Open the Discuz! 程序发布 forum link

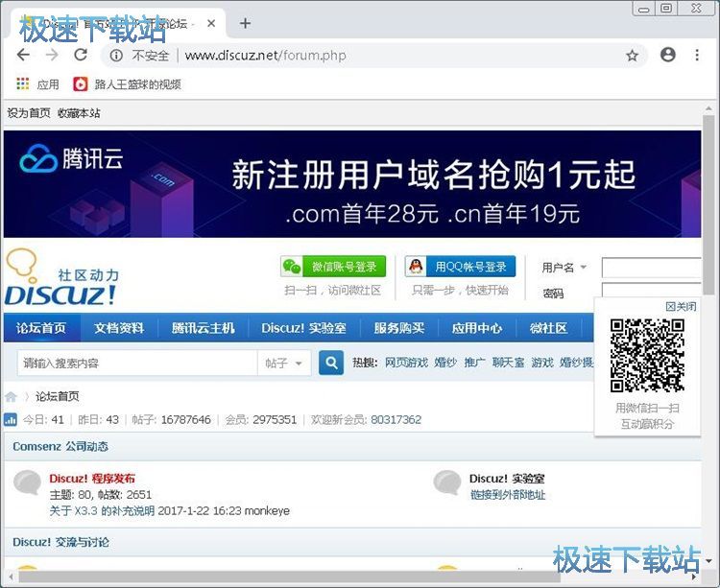(x=92, y=479)
